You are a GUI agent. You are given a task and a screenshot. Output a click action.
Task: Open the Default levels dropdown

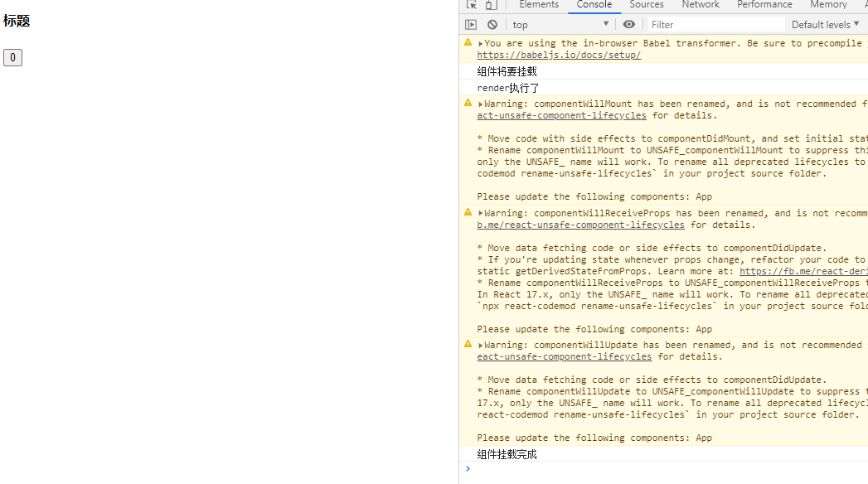point(826,24)
